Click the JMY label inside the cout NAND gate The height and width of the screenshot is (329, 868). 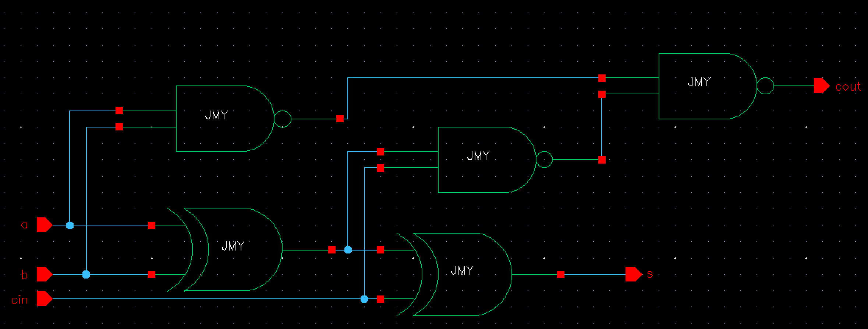(x=699, y=82)
